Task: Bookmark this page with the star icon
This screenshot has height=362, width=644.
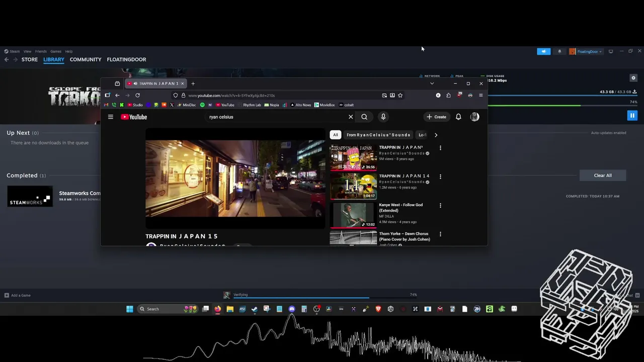Action: [x=400, y=95]
